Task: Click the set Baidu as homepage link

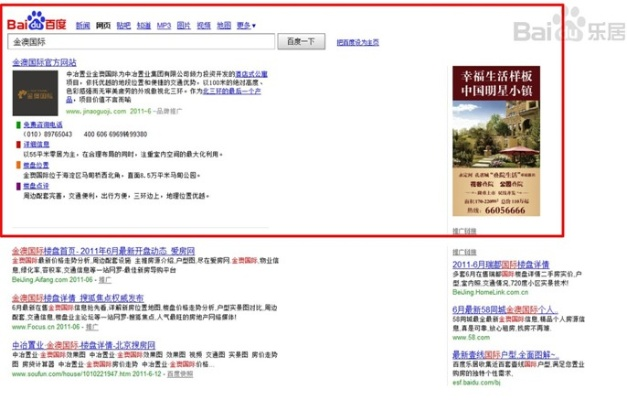Action: click(x=357, y=42)
